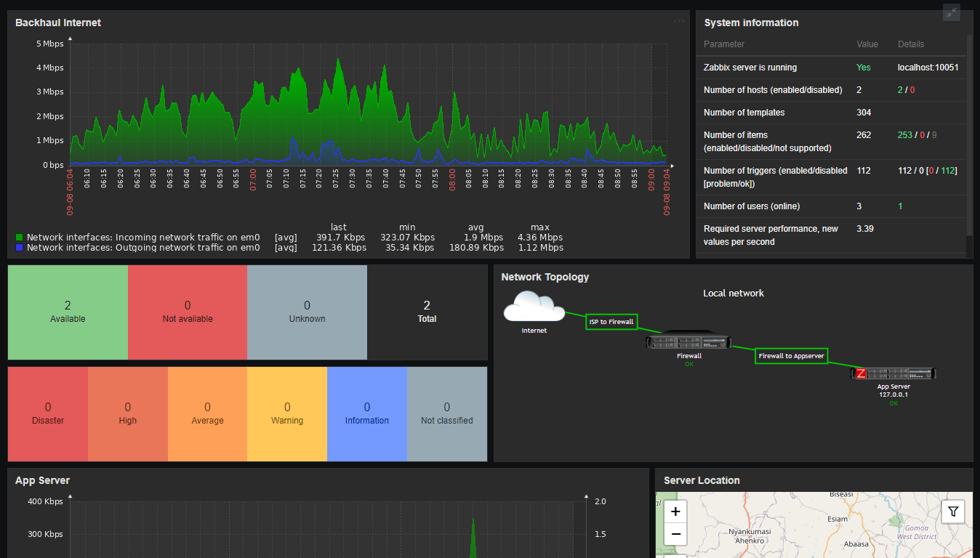Open the map filter on Server Location
This screenshot has height=558, width=980.
(953, 511)
